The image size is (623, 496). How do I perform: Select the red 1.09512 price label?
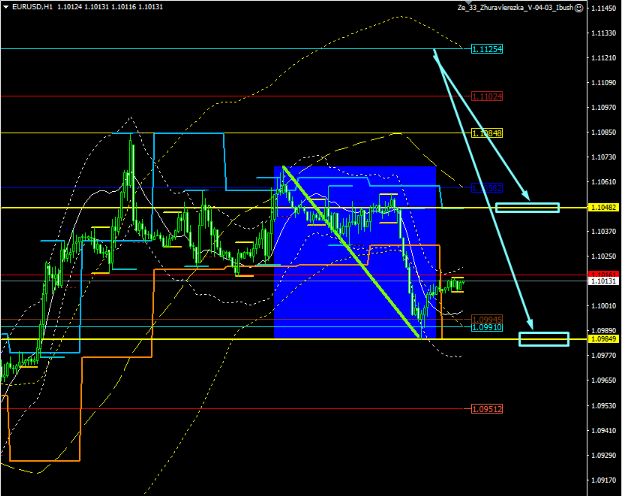487,408
